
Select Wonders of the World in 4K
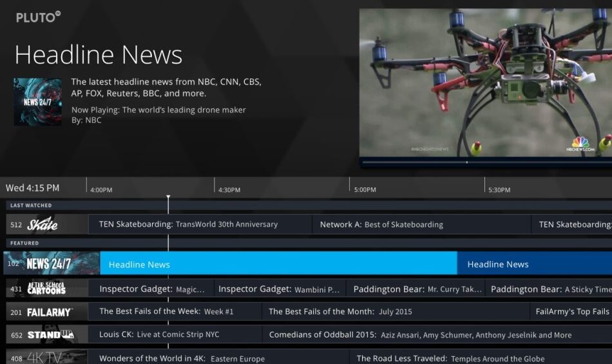[x=218, y=358]
